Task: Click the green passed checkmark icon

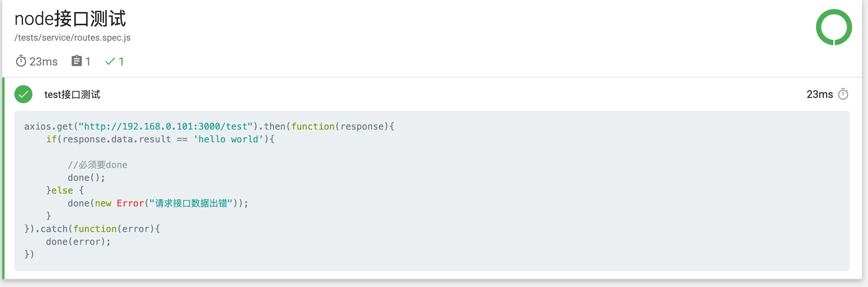Action: pos(110,61)
